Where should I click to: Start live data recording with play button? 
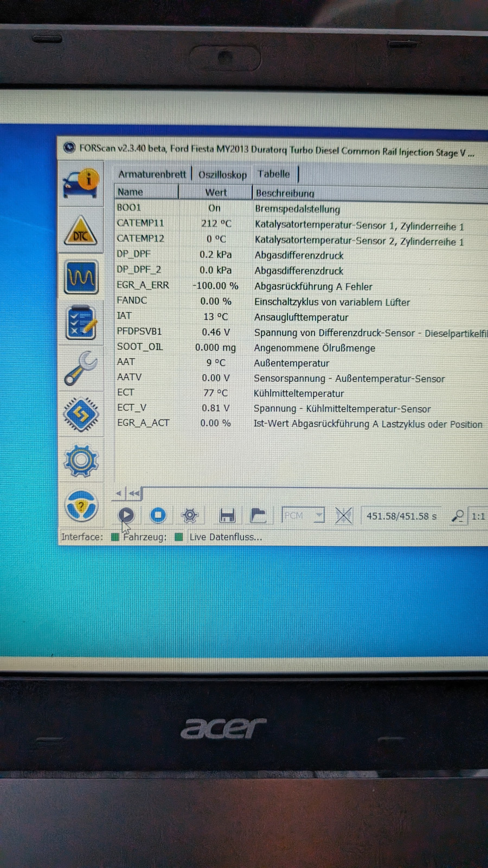point(126,515)
